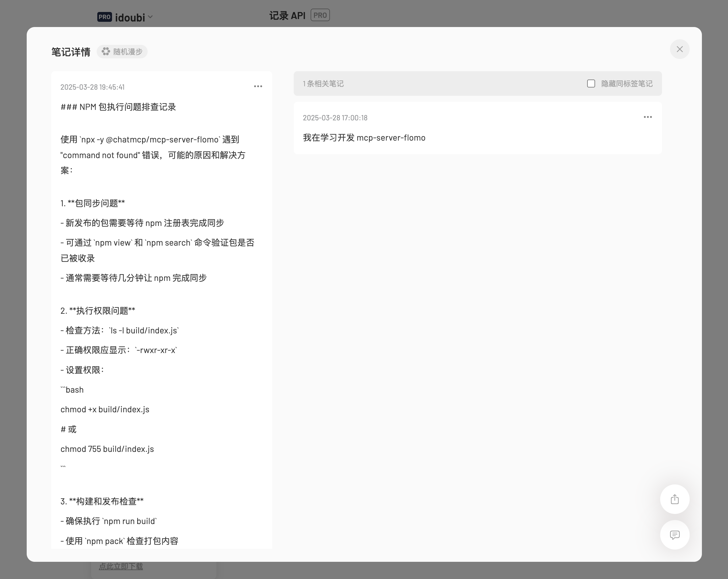This screenshot has width=728, height=579.
Task: Open the related note about mcp-server-flomo
Action: click(364, 138)
